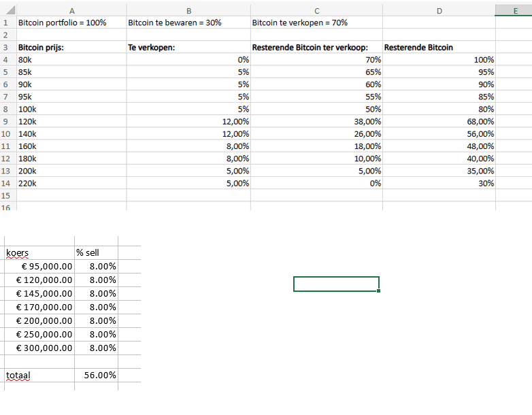
Task: Click the 56.00% total cell
Action: coord(97,376)
